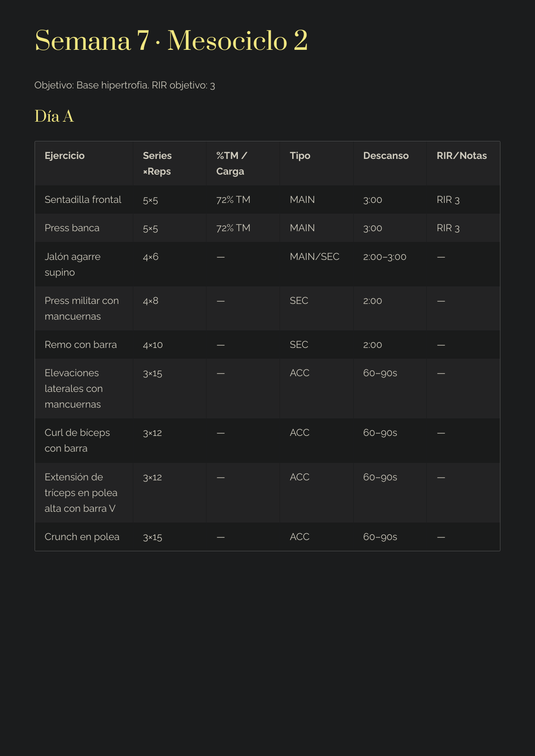Screen dimensions: 535x756
Task: Select the "Sentadilla frontal" exercise cell
Action: click(83, 200)
